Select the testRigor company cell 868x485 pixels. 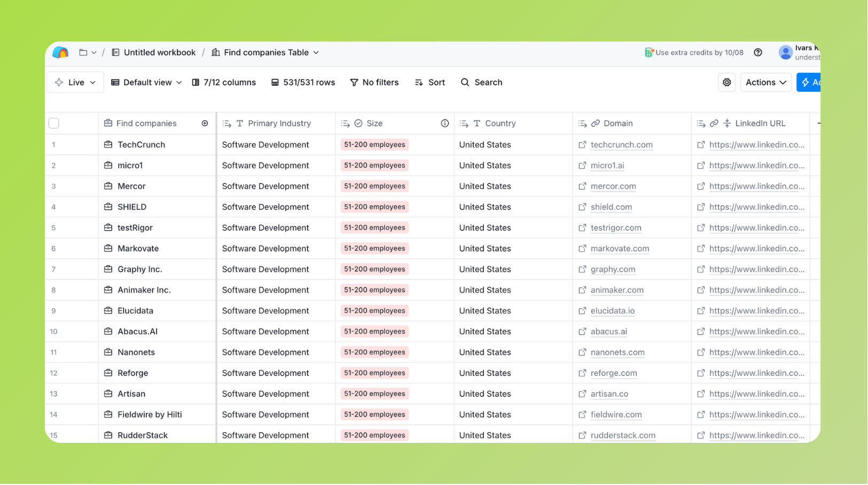[x=158, y=228]
